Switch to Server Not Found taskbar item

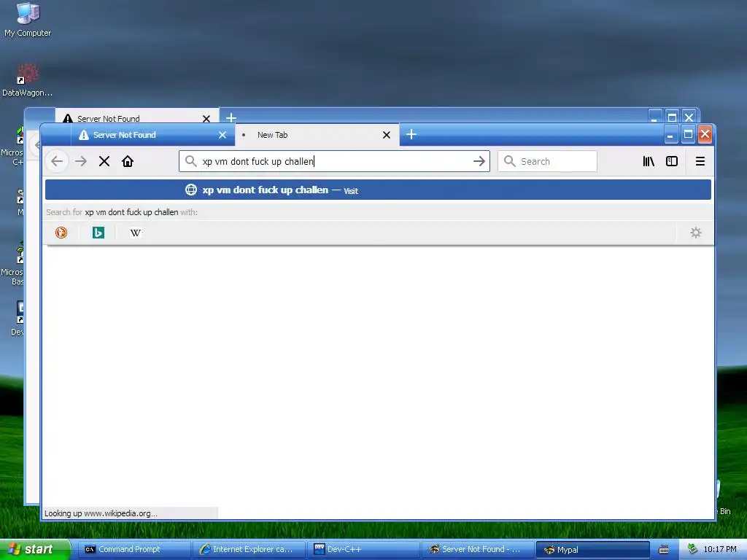478,549
